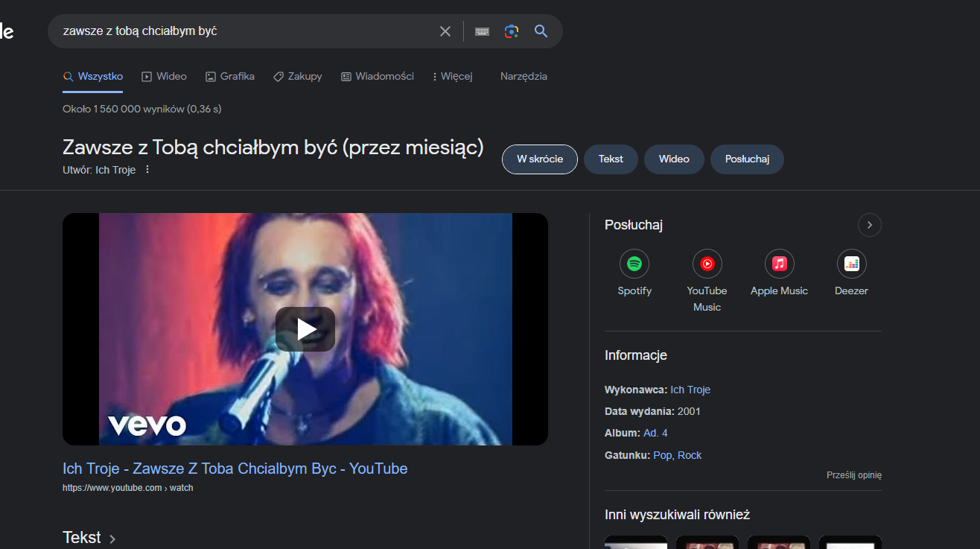Screen dimensions: 980x549
Task: Switch to the Grafika tab
Action: (230, 76)
